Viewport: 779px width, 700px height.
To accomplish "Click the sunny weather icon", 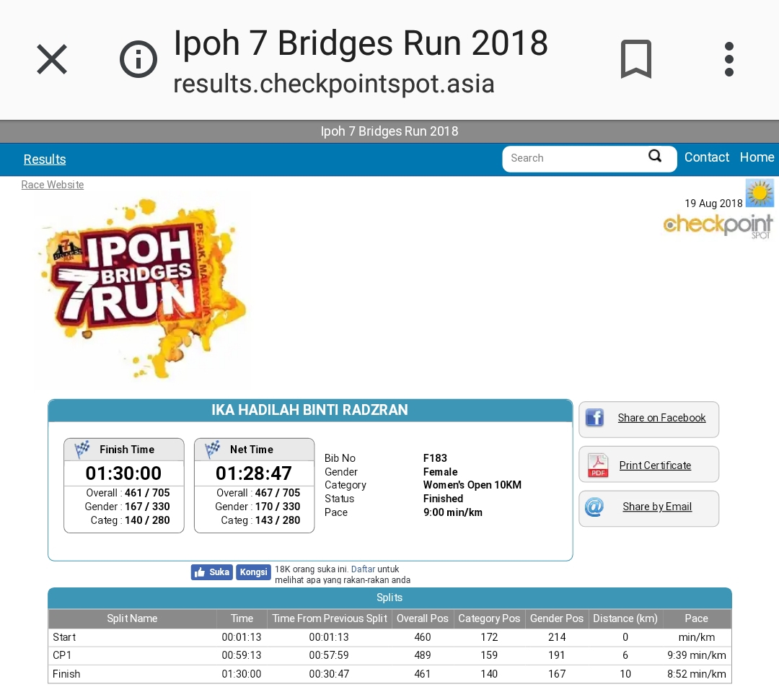I will (x=760, y=193).
